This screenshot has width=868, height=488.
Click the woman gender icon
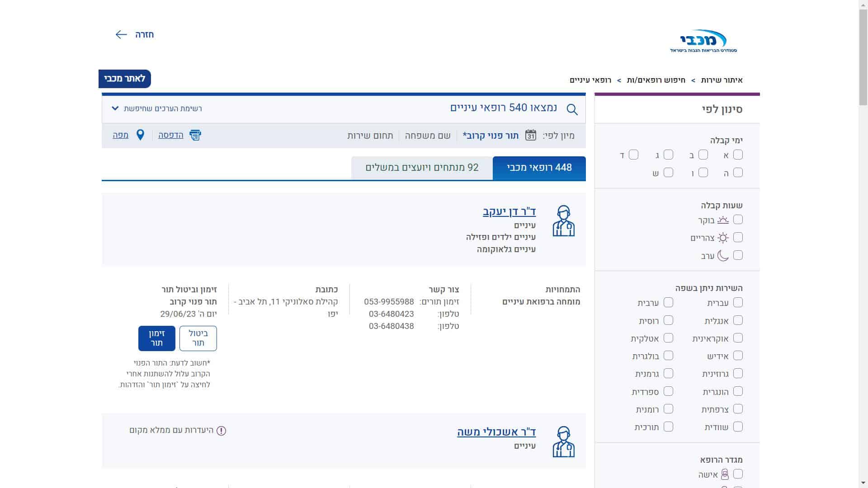(725, 474)
